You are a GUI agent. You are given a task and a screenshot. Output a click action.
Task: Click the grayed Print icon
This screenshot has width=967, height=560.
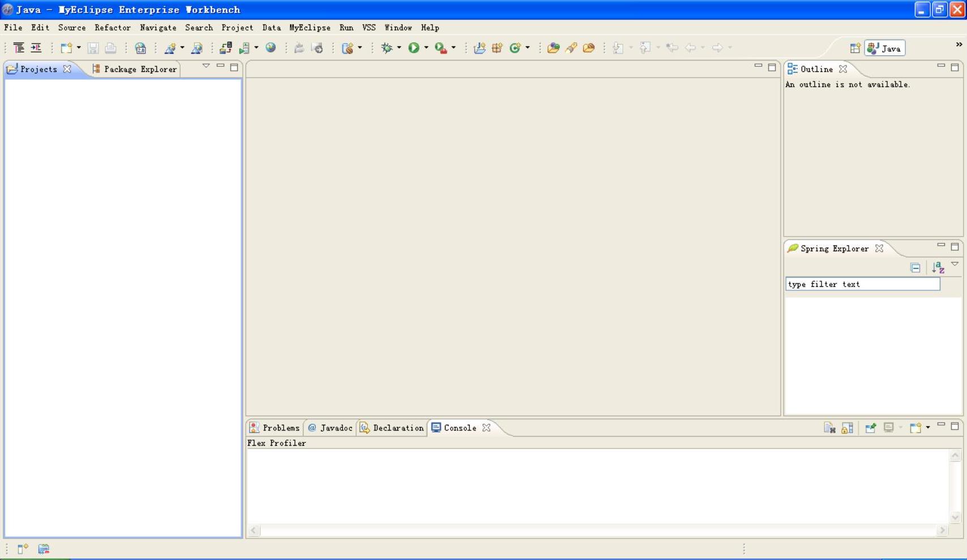[110, 48]
